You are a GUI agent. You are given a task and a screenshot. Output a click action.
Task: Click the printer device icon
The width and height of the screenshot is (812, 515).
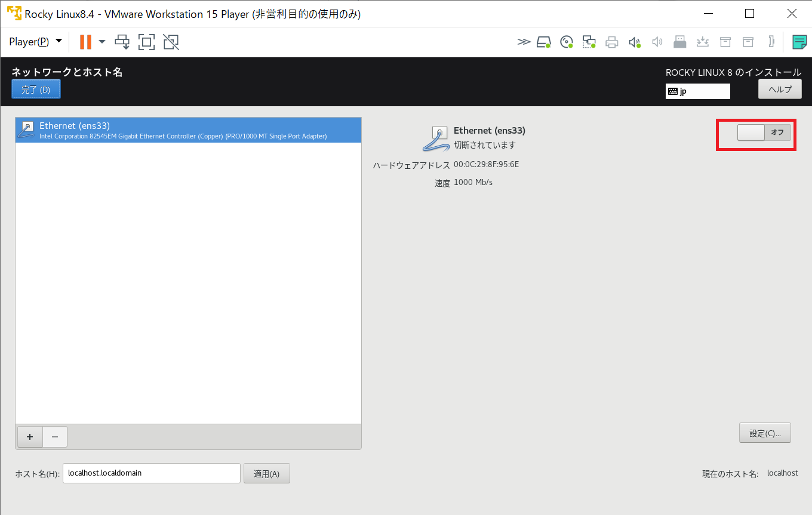click(x=612, y=42)
